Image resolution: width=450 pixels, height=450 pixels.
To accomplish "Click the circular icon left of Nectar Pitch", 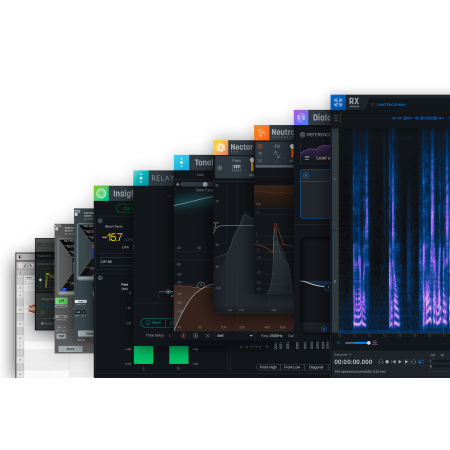I will tap(220, 168).
